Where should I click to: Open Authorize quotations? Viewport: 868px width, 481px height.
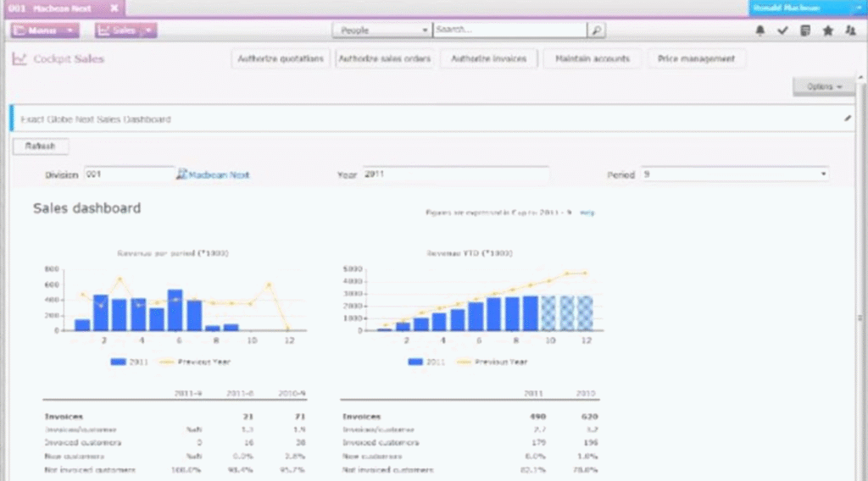[x=281, y=58]
